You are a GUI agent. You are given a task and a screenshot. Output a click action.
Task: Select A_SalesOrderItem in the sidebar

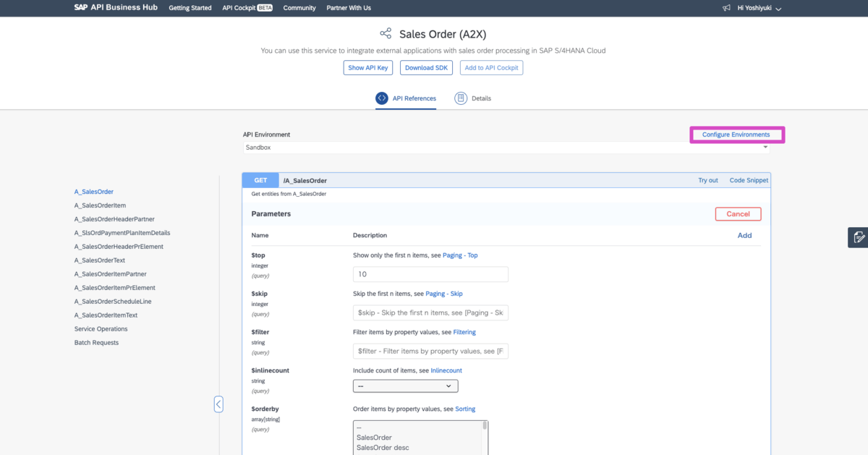pyautogui.click(x=100, y=205)
